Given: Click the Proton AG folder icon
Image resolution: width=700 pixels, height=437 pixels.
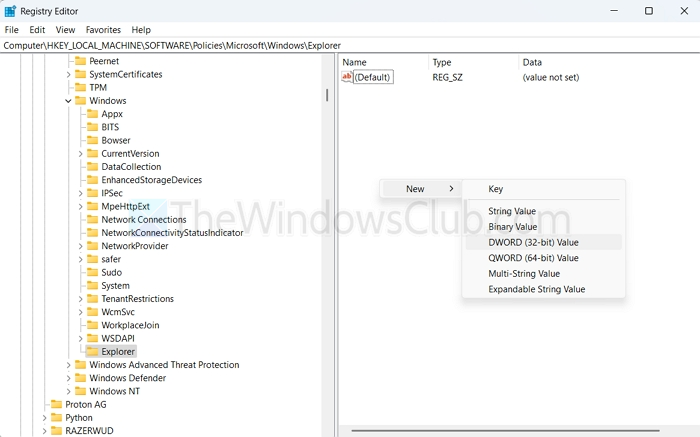Looking at the screenshot, I should point(56,404).
